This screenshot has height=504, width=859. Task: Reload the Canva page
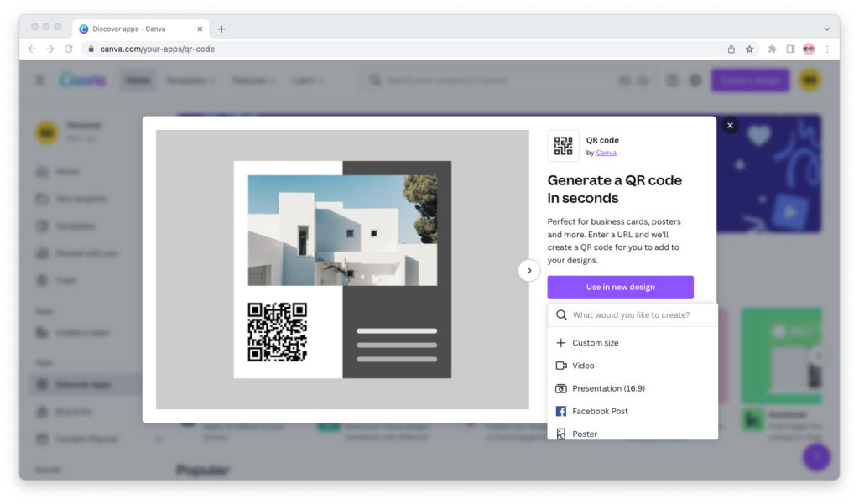coord(69,49)
